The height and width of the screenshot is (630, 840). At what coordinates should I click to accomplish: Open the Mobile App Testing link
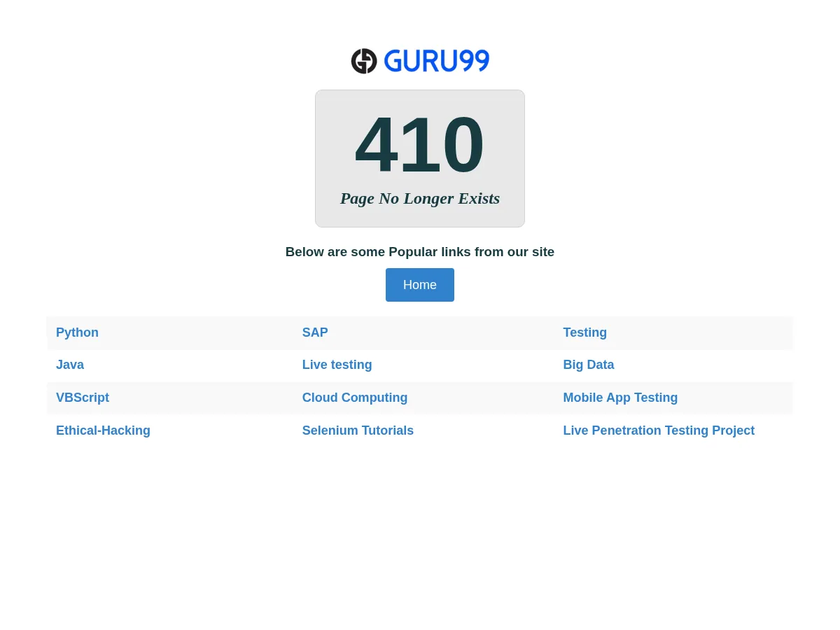click(x=620, y=398)
